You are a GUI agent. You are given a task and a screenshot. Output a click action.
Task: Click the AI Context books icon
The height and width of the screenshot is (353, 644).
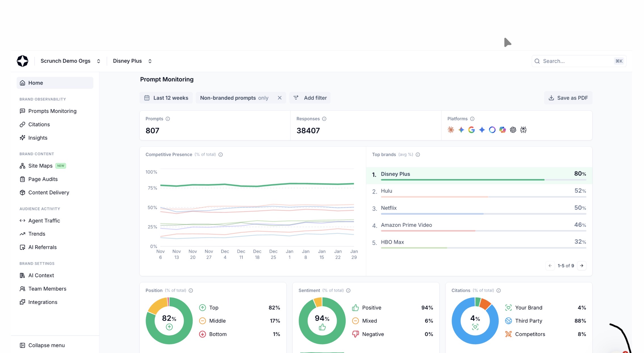22,275
